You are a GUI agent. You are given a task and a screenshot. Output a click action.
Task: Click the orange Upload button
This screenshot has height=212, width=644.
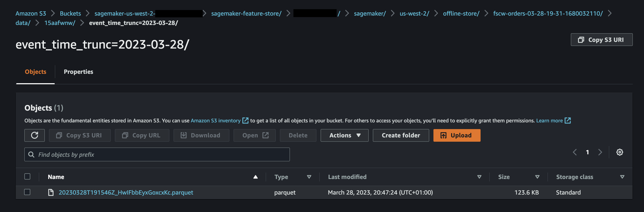(457, 135)
